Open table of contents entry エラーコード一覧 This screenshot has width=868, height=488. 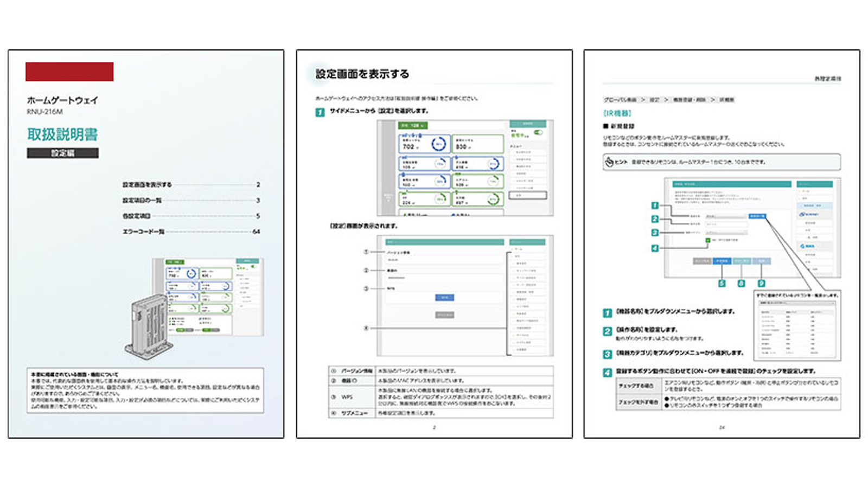click(143, 232)
